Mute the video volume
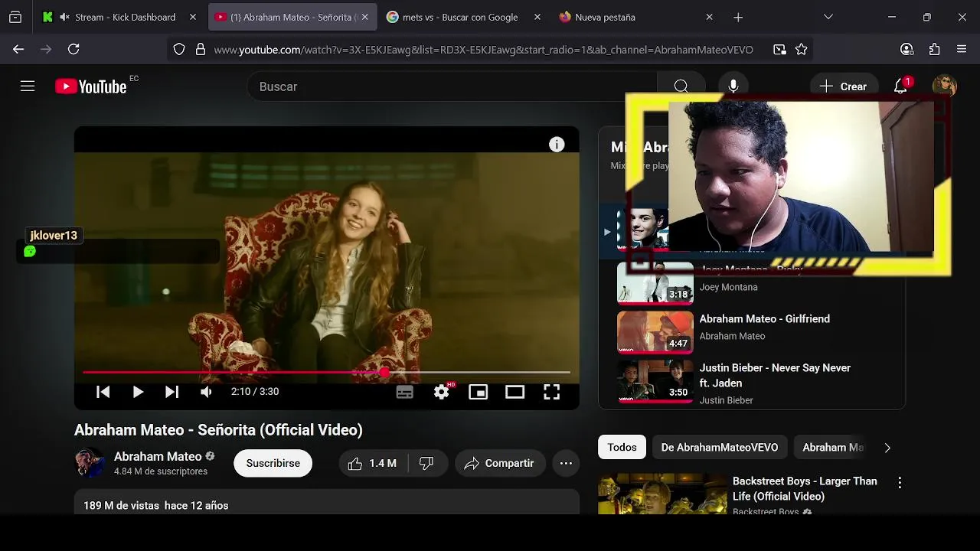980x551 pixels. click(x=206, y=392)
